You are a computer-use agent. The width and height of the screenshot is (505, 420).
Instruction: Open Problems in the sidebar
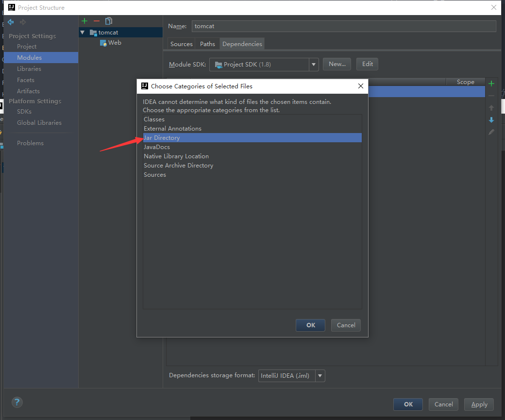coord(30,143)
